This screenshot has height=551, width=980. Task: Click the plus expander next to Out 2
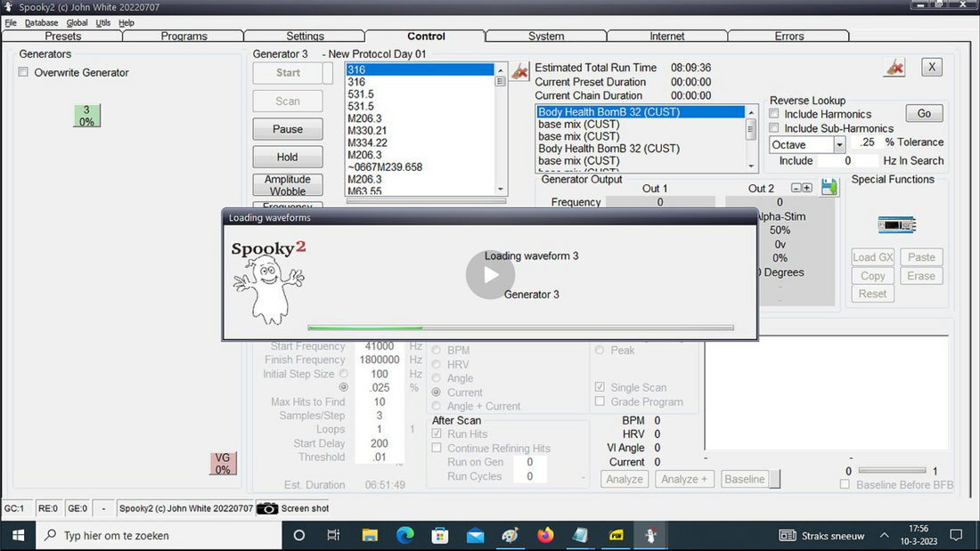pos(807,188)
